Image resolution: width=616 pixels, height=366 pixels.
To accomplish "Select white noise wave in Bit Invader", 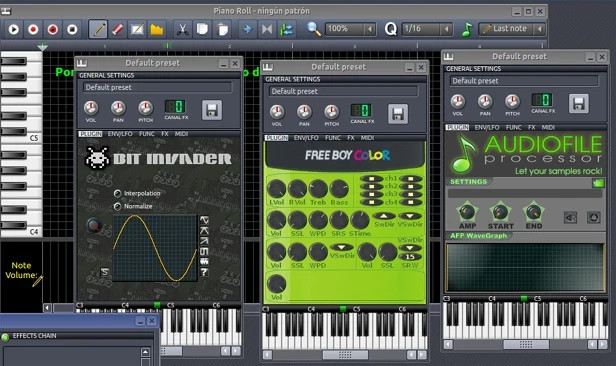I will 204,262.
